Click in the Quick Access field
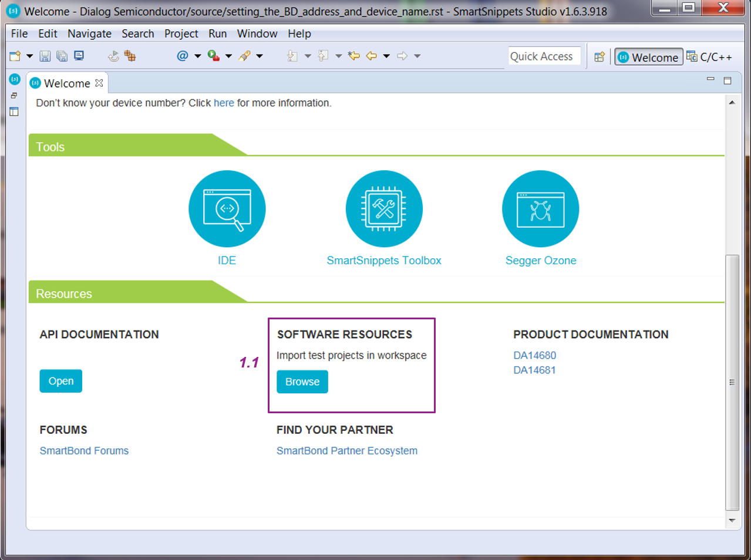751x560 pixels. click(x=544, y=56)
